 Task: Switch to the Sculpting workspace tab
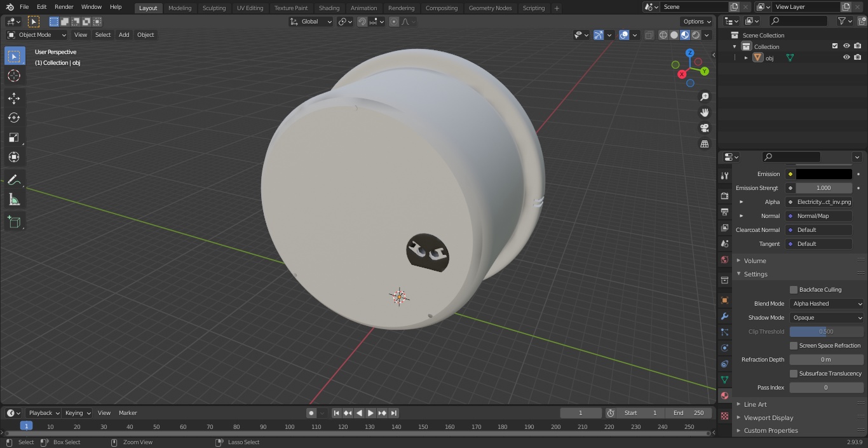pyautogui.click(x=214, y=8)
